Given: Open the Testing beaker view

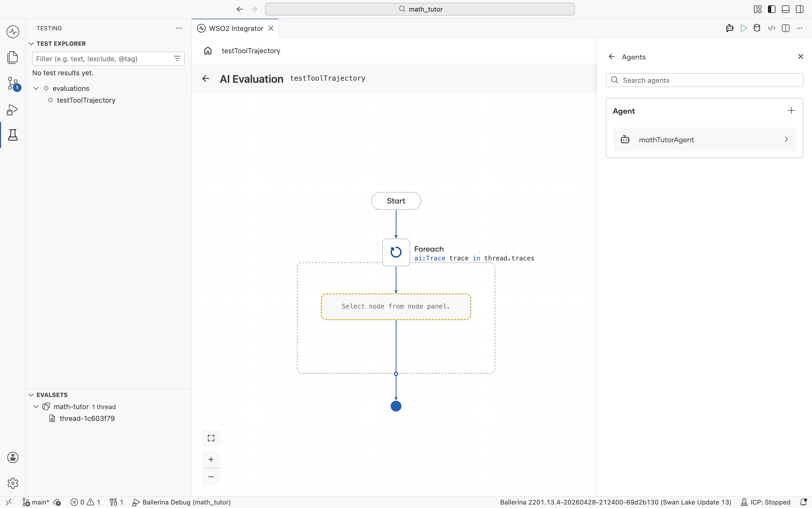Looking at the screenshot, I should 13,135.
